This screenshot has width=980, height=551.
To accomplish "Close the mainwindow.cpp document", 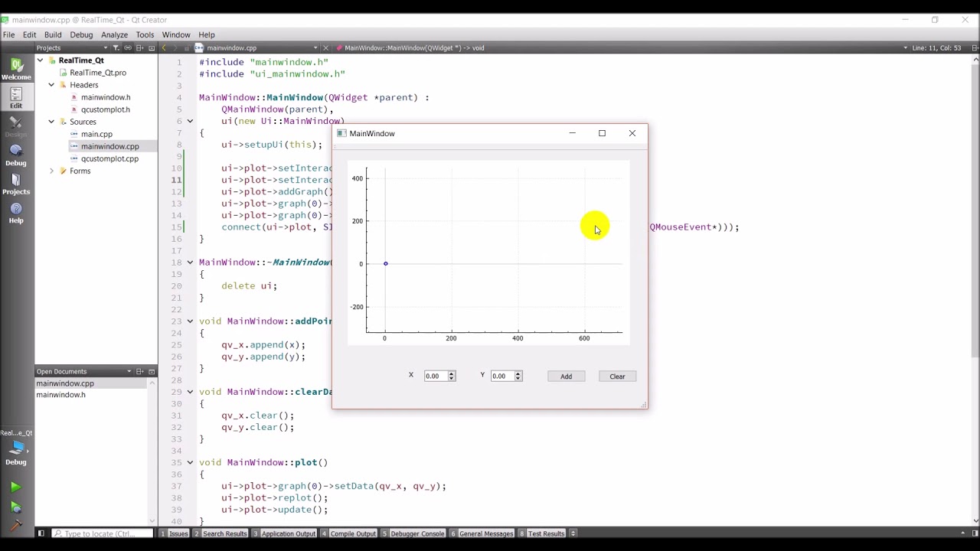I will (x=325, y=47).
